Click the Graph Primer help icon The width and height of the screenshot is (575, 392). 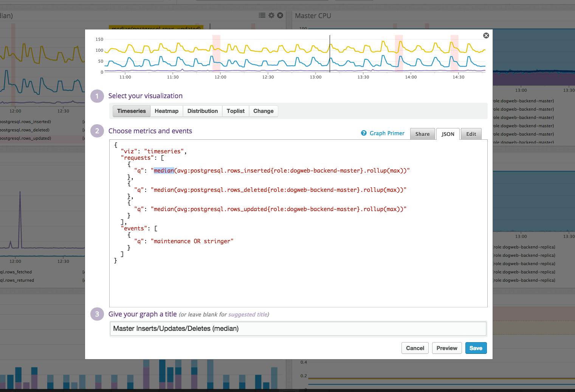coord(364,133)
